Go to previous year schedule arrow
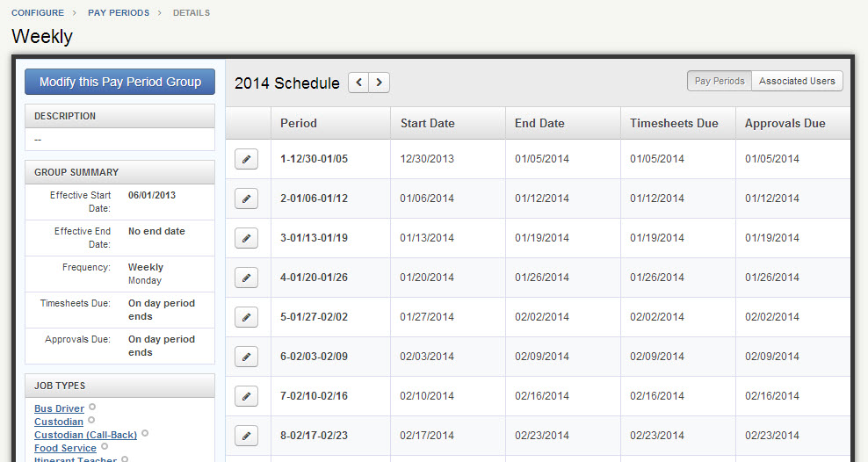Viewport: 868px width, 462px height. 358,83
